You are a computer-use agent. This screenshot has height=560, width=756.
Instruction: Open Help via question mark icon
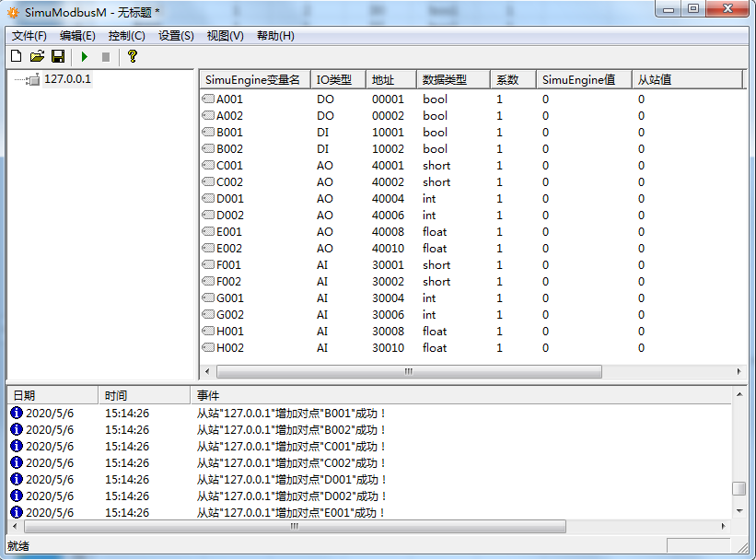coord(133,57)
